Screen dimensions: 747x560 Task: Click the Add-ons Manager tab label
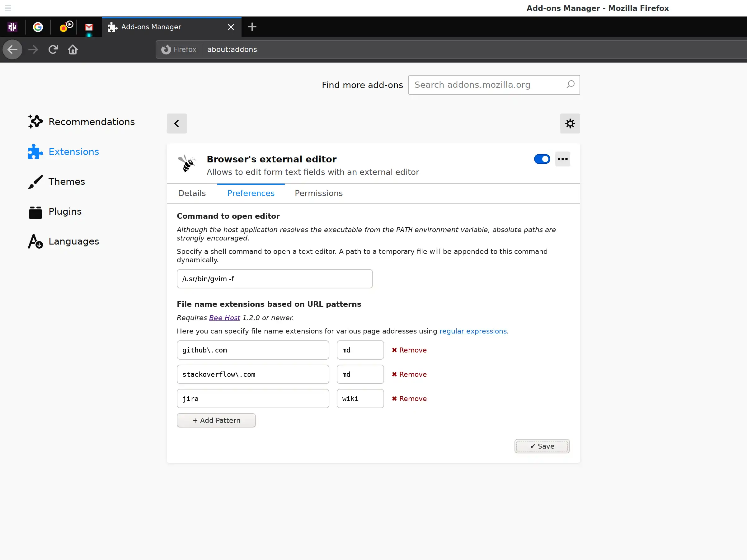click(x=151, y=27)
